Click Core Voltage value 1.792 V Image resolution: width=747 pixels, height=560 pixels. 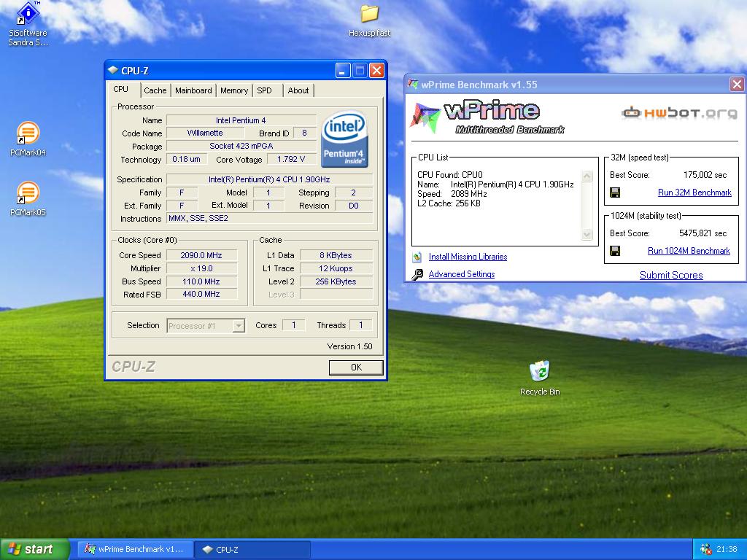pos(291,159)
